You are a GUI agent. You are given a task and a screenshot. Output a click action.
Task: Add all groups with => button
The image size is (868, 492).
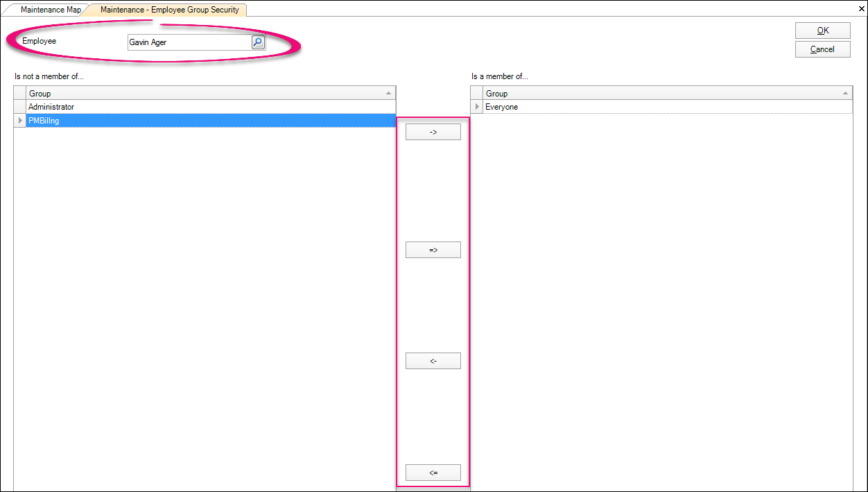433,250
